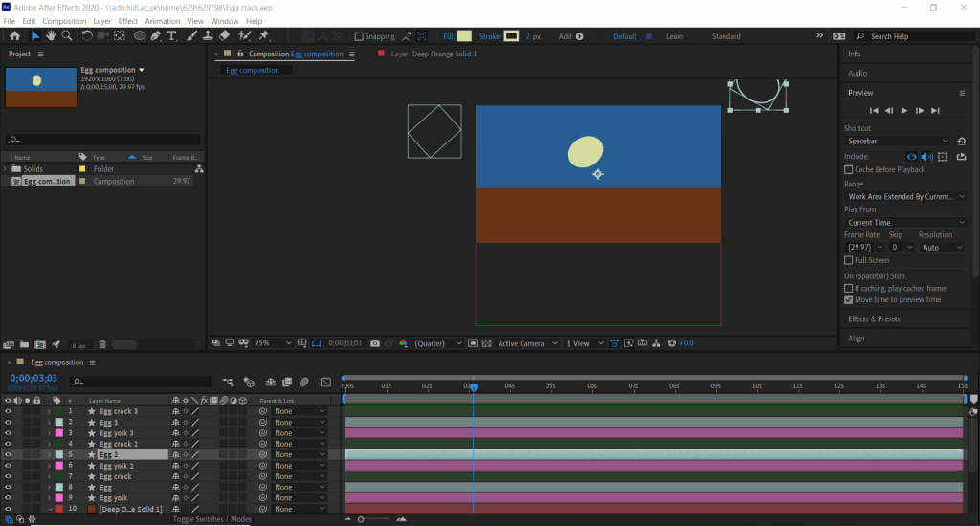Select the Hand tool
This screenshot has height=526, width=980.
point(51,36)
